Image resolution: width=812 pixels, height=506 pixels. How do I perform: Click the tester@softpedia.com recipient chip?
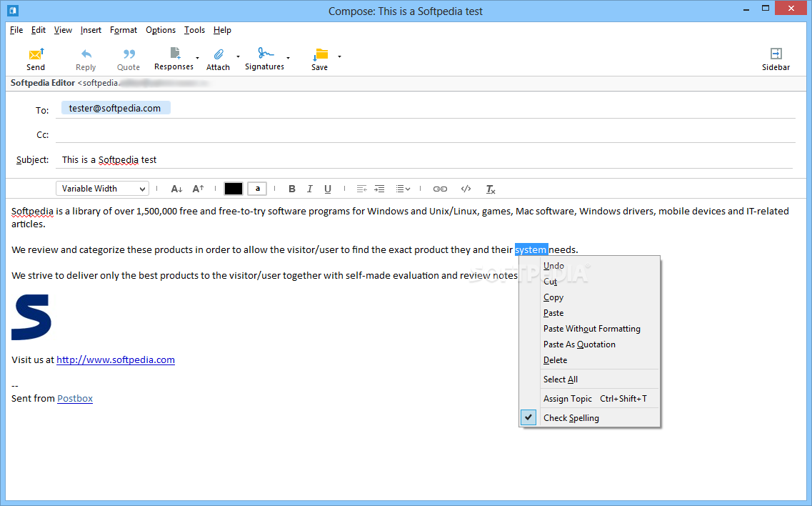[116, 108]
